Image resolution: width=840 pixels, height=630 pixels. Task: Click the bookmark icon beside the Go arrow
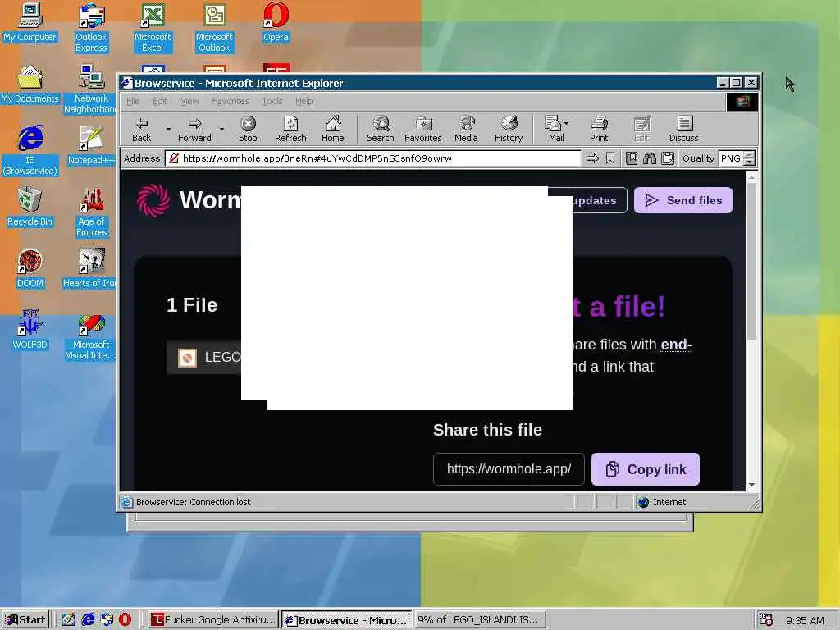click(x=610, y=158)
